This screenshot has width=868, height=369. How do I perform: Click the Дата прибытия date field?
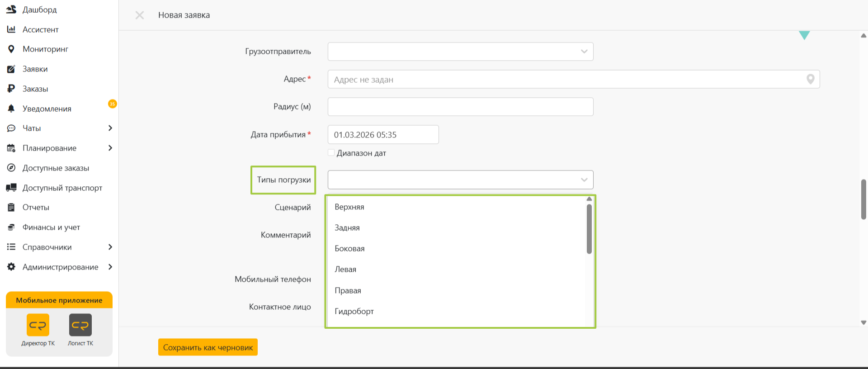pyautogui.click(x=383, y=135)
